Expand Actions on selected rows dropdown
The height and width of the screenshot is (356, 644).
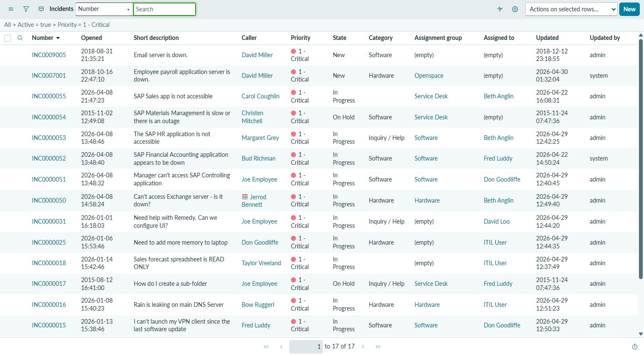point(571,9)
